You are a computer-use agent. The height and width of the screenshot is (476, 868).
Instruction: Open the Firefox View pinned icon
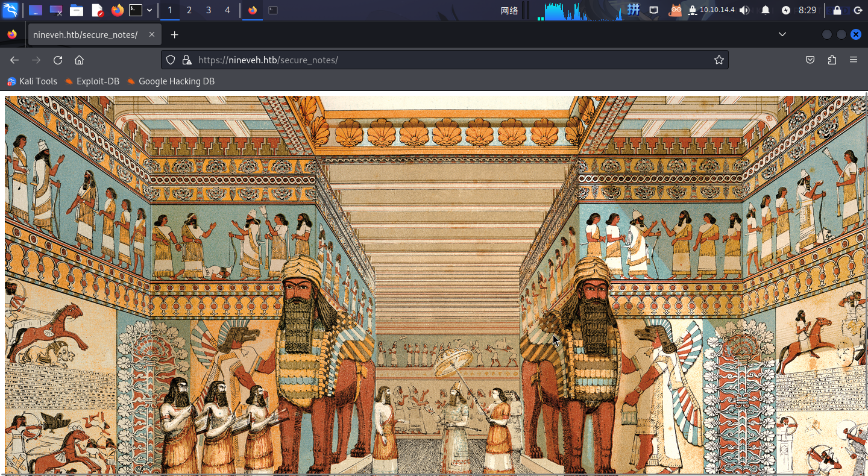(12, 35)
